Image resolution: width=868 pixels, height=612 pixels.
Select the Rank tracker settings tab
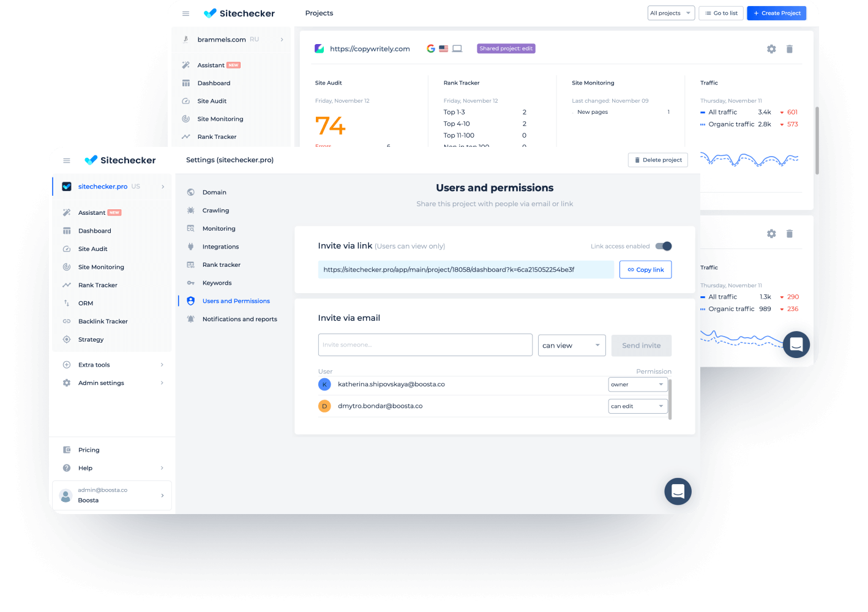pyautogui.click(x=221, y=265)
